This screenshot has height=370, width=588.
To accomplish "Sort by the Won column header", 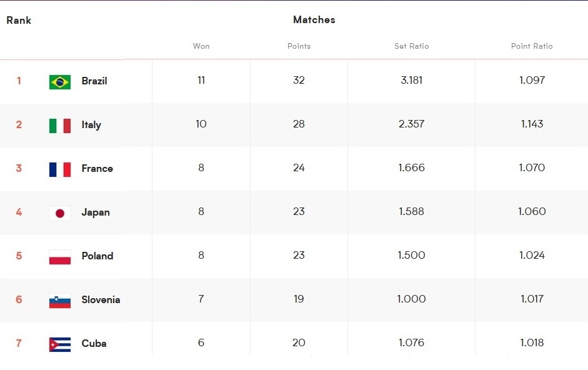I will [x=201, y=46].
